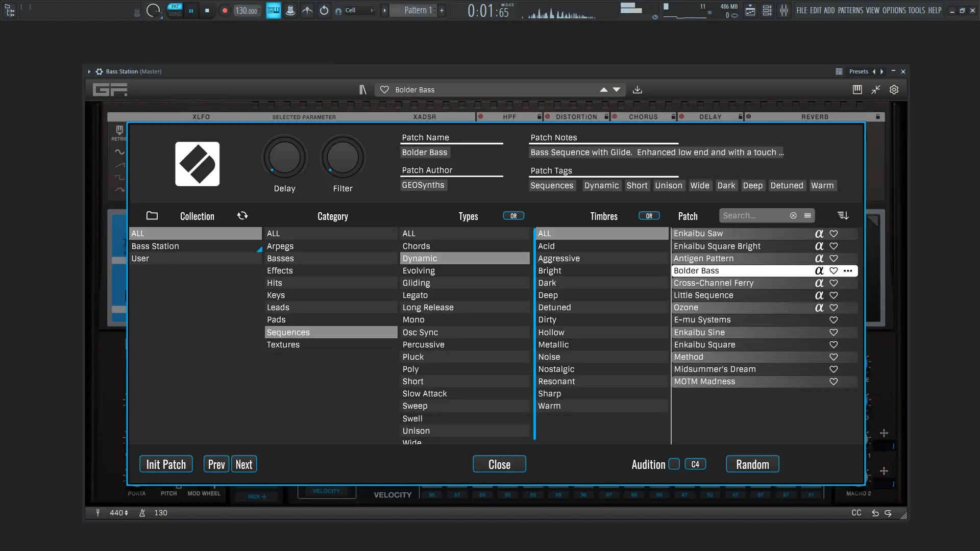The image size is (980, 551).
Task: Click the FL Studio record button
Action: click(225, 10)
